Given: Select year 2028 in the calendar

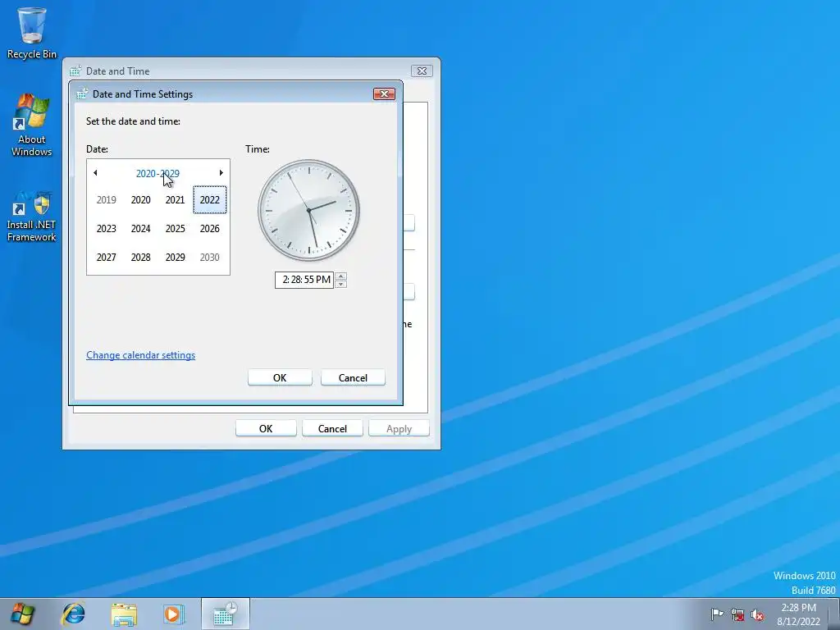Looking at the screenshot, I should tap(140, 257).
